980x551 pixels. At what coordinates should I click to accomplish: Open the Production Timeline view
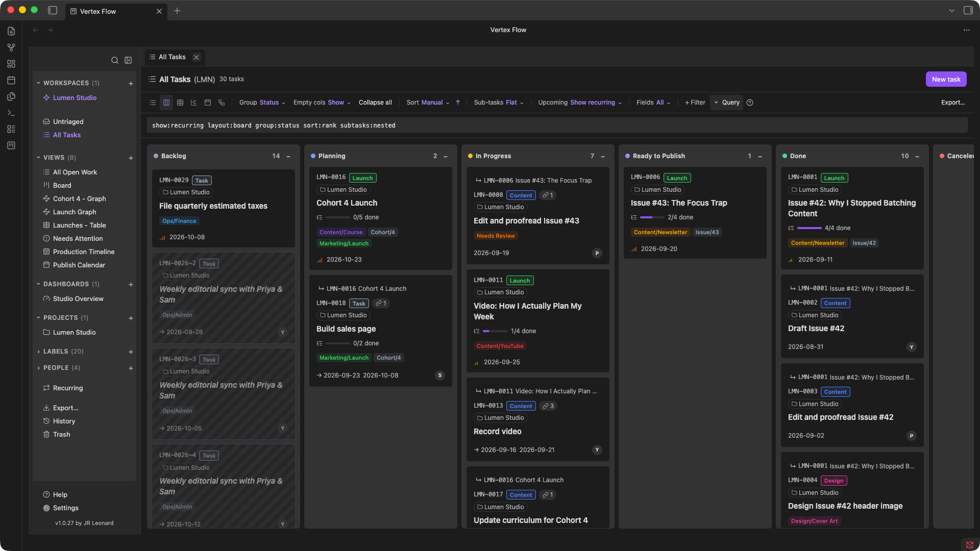(x=84, y=252)
